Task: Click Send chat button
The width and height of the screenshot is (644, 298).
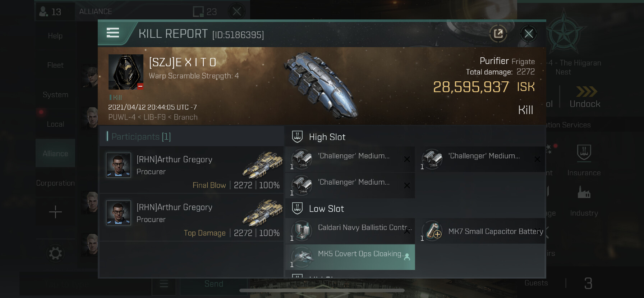Action: 214,284
